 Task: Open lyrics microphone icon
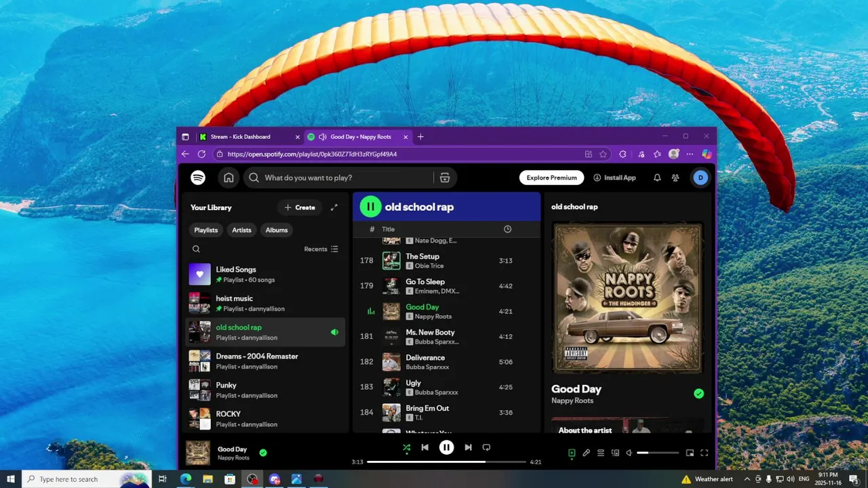click(587, 453)
